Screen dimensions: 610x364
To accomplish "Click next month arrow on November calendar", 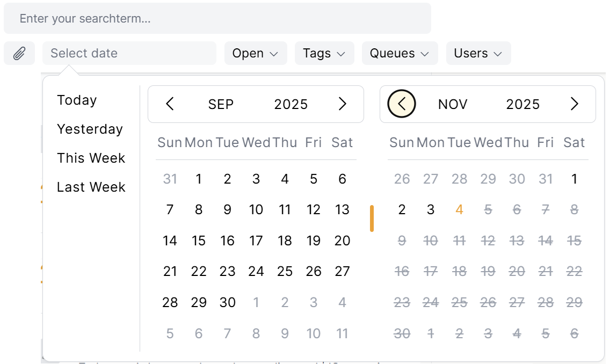I will click(574, 104).
